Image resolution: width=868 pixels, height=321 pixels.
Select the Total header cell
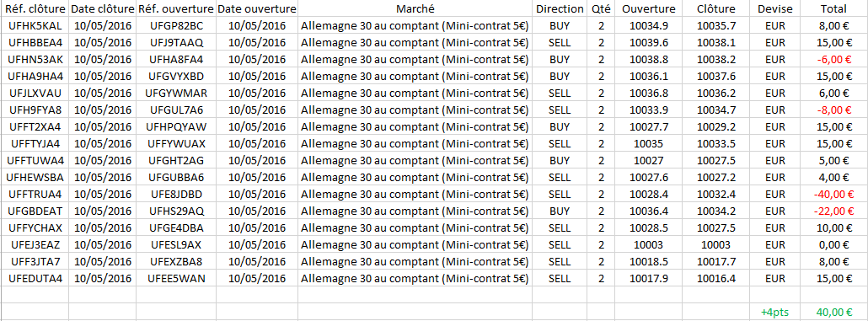pos(833,9)
